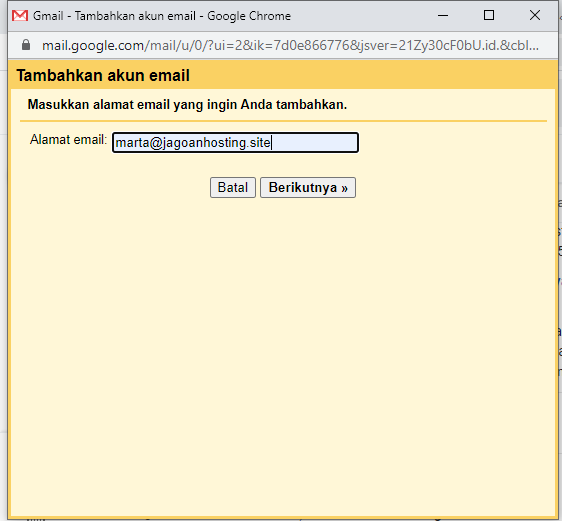Viewport: 562px width, 521px height.
Task: Cancel with the Batal button
Action: tap(233, 187)
